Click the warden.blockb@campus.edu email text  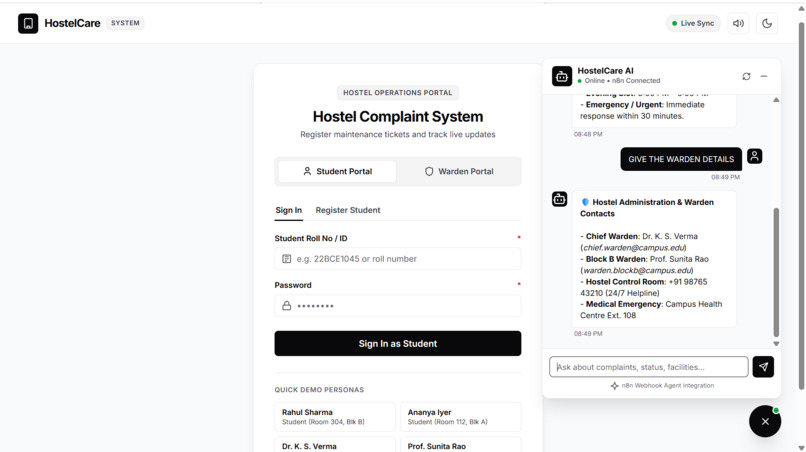click(636, 270)
